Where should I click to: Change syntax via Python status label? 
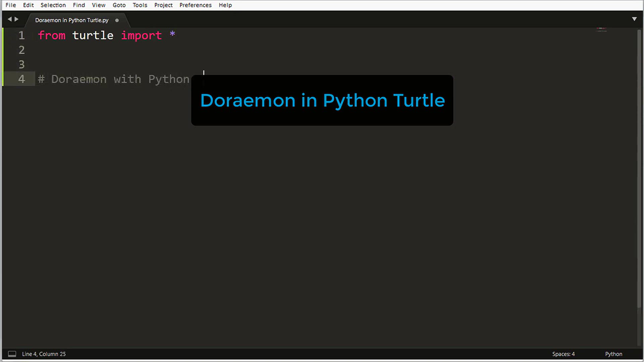pos(613,354)
